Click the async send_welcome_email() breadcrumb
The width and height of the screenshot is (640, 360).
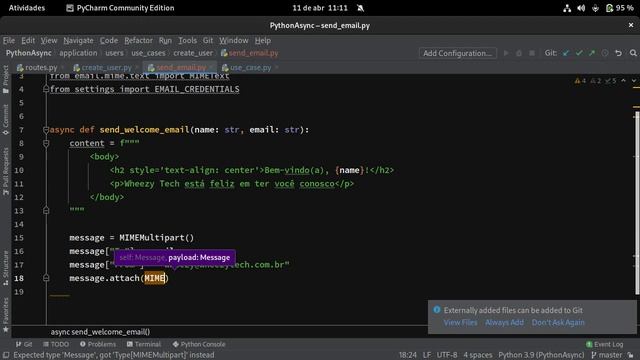(100, 332)
